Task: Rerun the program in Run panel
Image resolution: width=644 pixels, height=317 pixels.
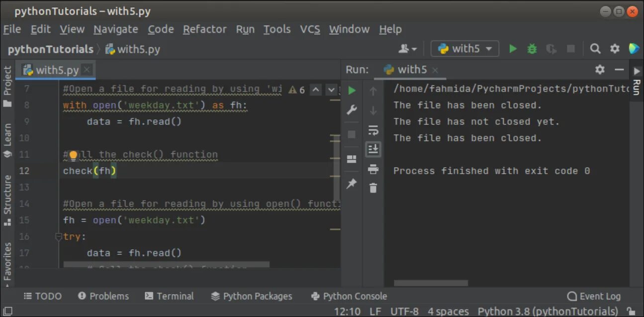Action: [352, 91]
